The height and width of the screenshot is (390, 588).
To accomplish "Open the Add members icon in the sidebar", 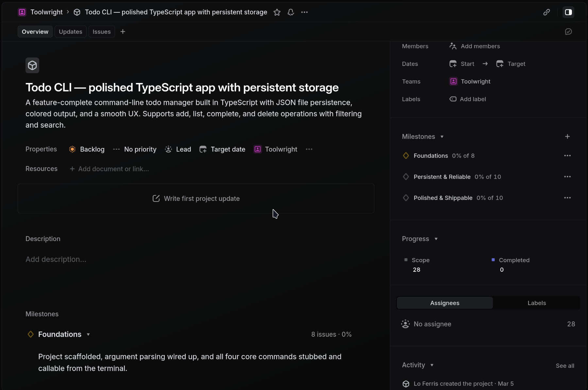I will [x=453, y=46].
